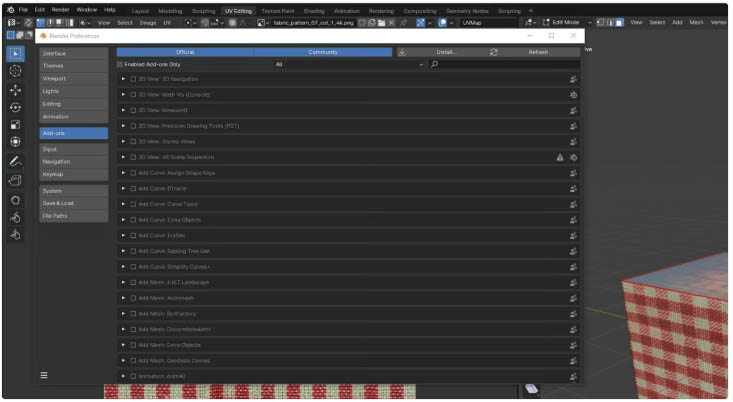
Task: Click the search magnifier icon in add-ons filter
Action: click(434, 64)
